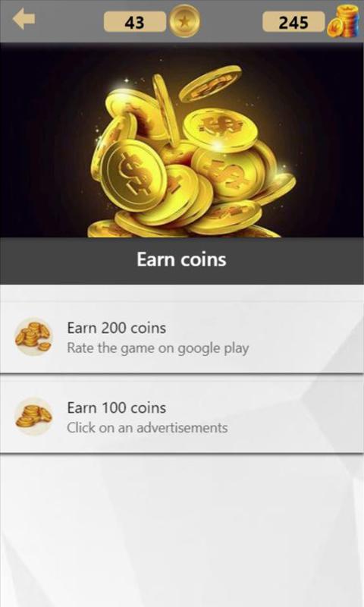Tap the gold dollar coins banner image

point(182,140)
